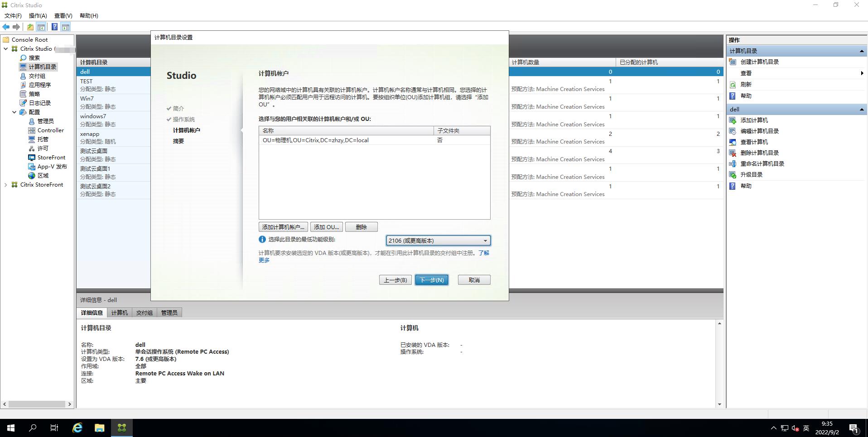Image resolution: width=868 pixels, height=437 pixels.
Task: Expand the Citrix StoreFront tree node
Action: (x=6, y=184)
